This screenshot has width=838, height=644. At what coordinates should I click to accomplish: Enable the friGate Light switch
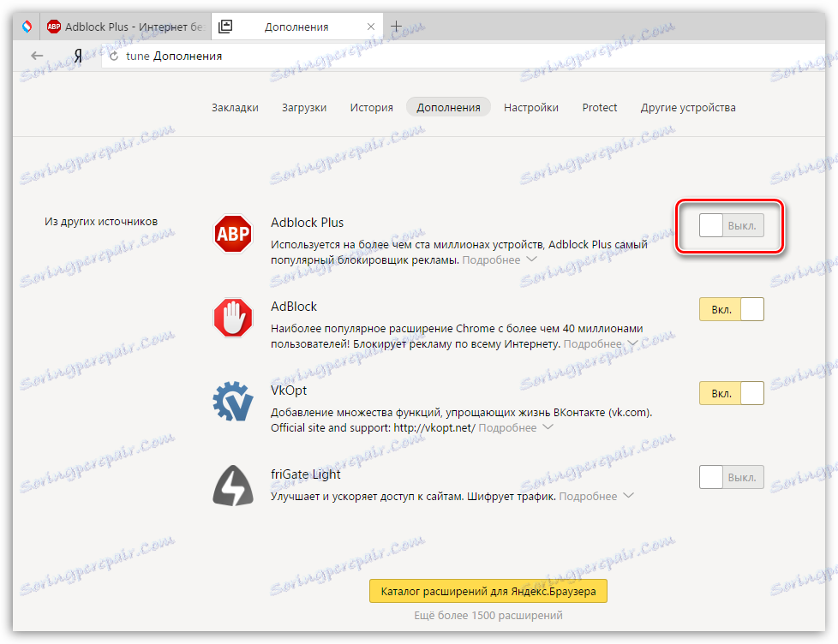click(x=730, y=477)
